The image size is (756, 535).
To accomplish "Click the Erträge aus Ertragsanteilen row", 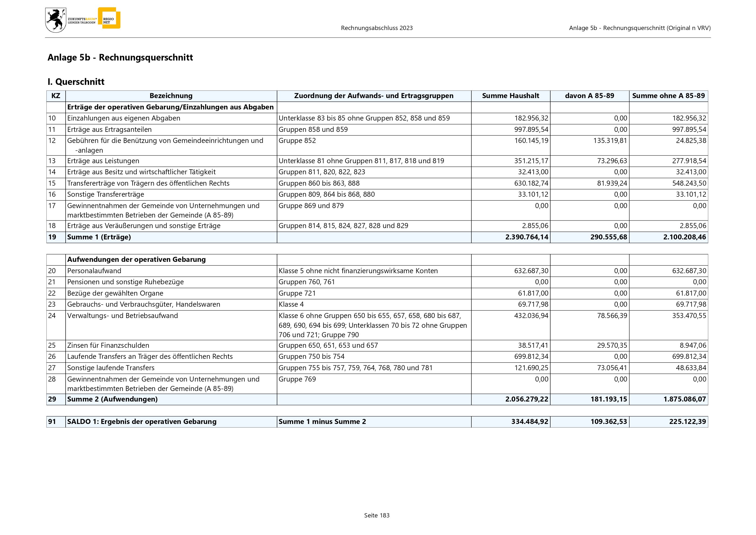I will click(109, 129).
